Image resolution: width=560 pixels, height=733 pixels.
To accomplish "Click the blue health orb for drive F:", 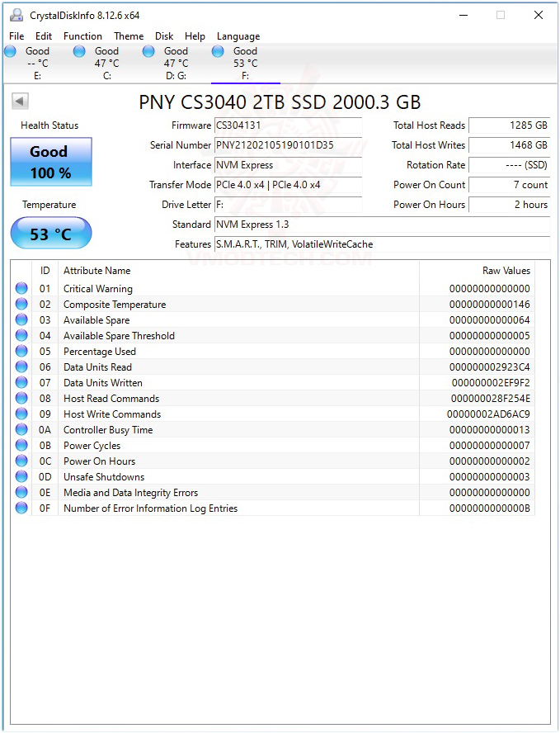I will [x=218, y=51].
